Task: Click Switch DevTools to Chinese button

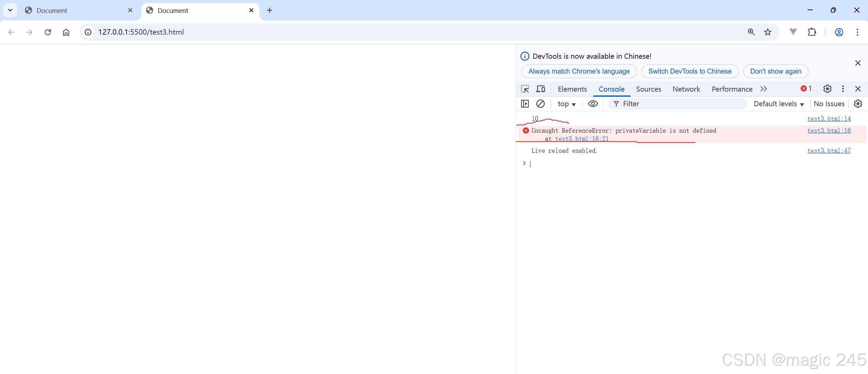Action: (690, 71)
